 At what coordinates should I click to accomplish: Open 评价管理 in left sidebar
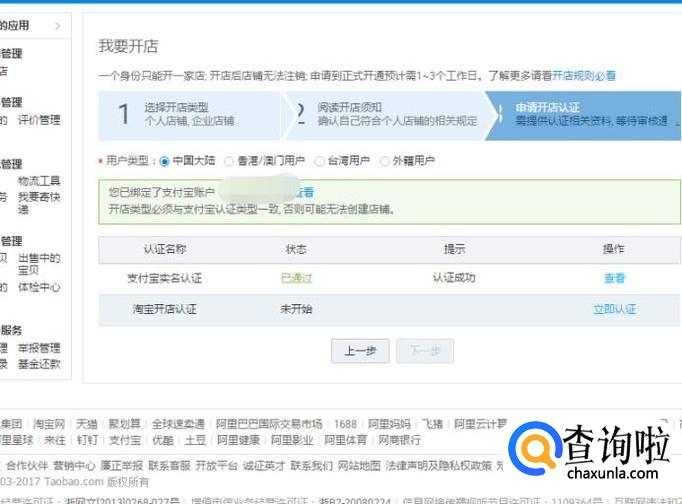pos(39,120)
